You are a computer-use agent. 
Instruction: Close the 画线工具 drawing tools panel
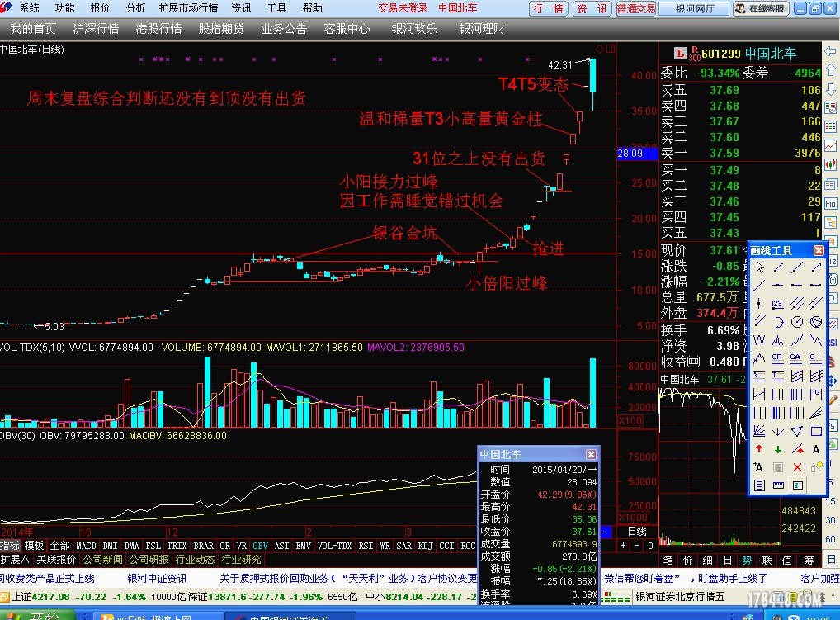(819, 250)
